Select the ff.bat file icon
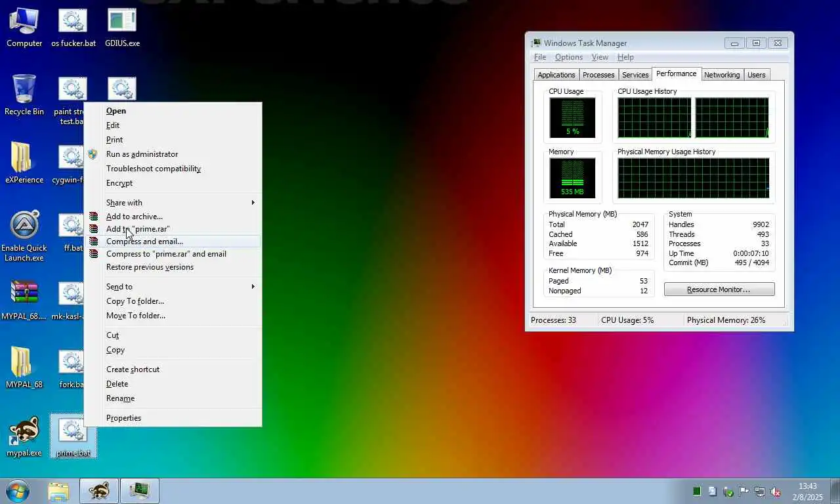This screenshot has height=504, width=840. pyautogui.click(x=71, y=233)
